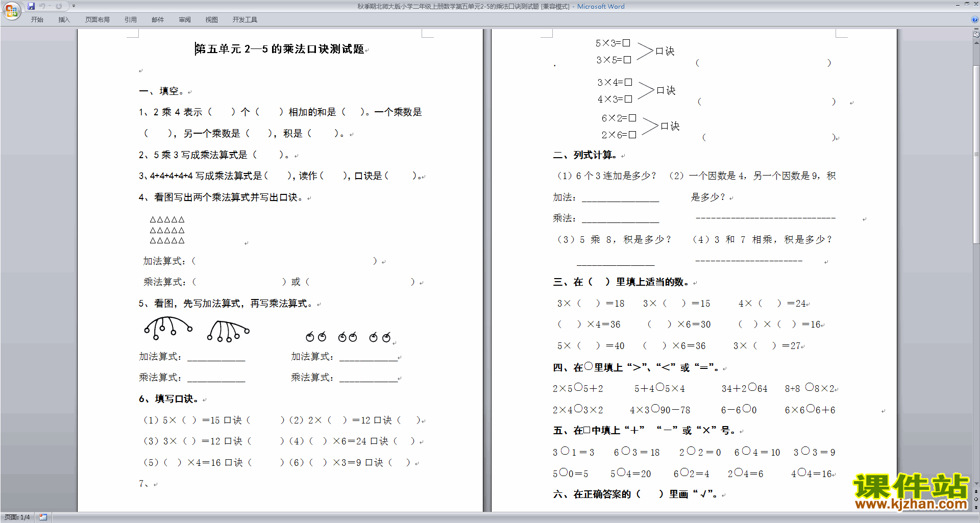
Task: Click the document title 第五单元 2—5 的乘法口诀测试题
Action: (280, 49)
